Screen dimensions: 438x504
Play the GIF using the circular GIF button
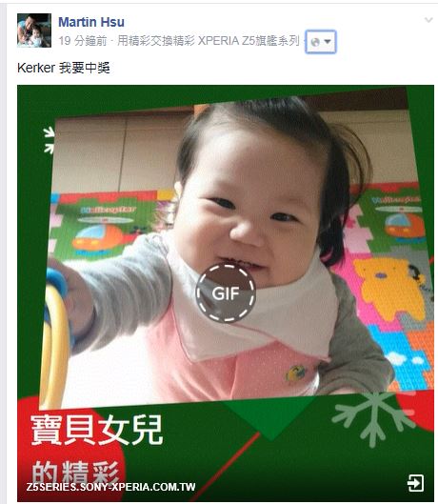pos(226,292)
